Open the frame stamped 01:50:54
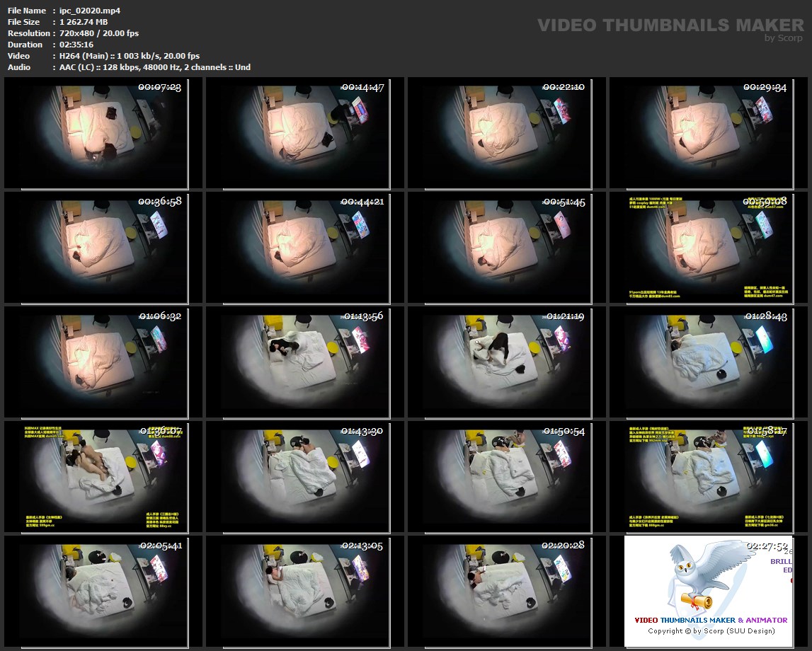812x651 pixels. [x=506, y=476]
